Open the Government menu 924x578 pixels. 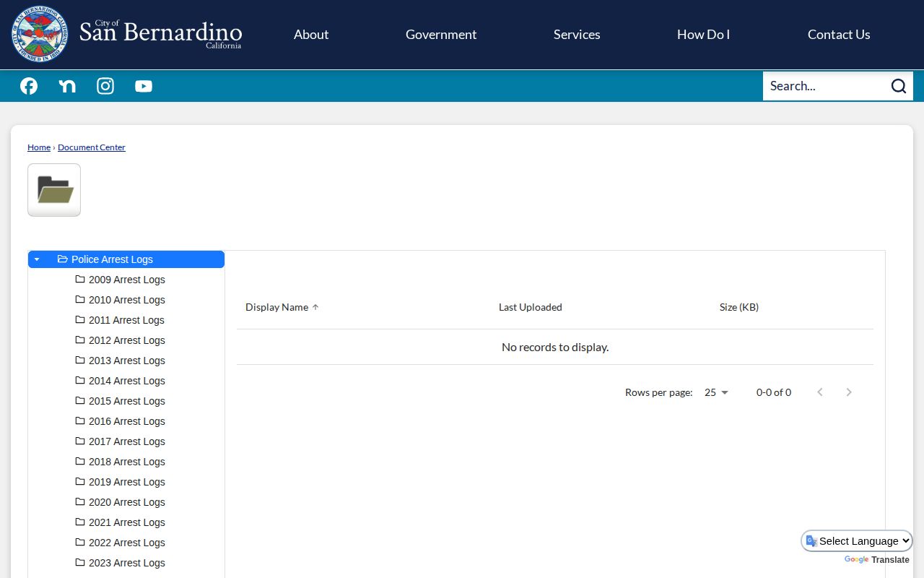pos(441,35)
